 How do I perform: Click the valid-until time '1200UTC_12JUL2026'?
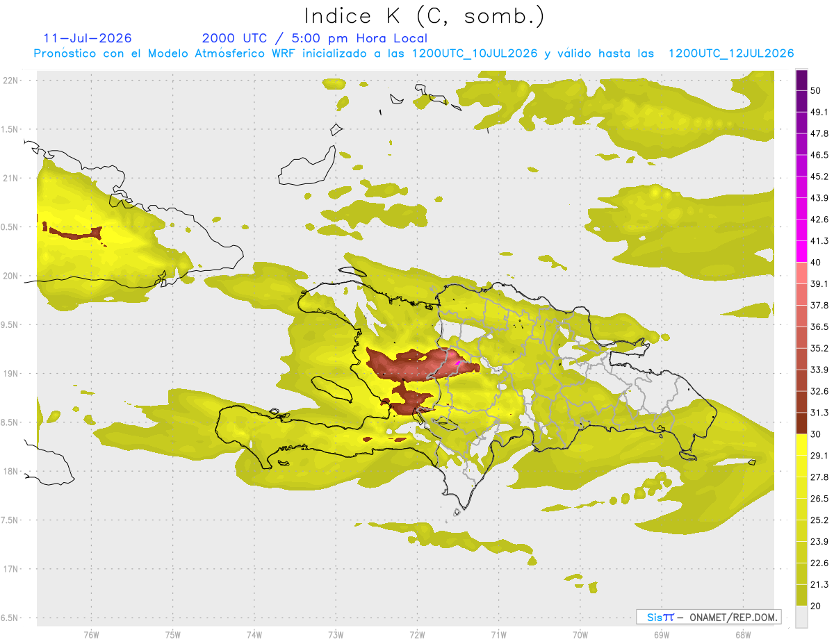[x=731, y=53]
